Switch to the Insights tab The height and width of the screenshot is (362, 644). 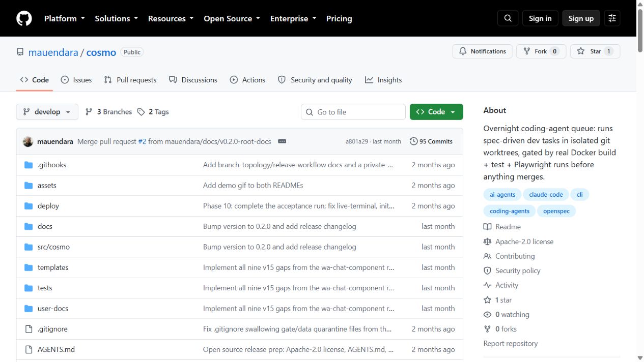pyautogui.click(x=383, y=80)
